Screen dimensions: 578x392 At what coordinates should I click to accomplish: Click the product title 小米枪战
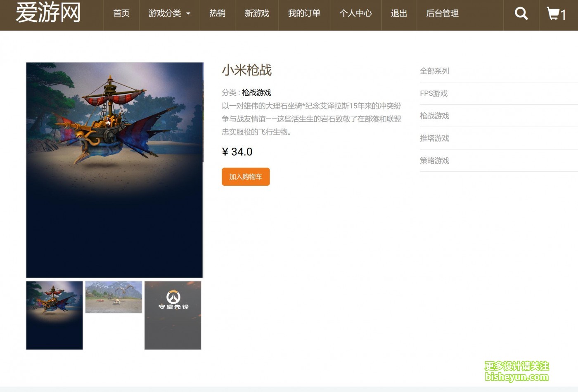tap(247, 70)
